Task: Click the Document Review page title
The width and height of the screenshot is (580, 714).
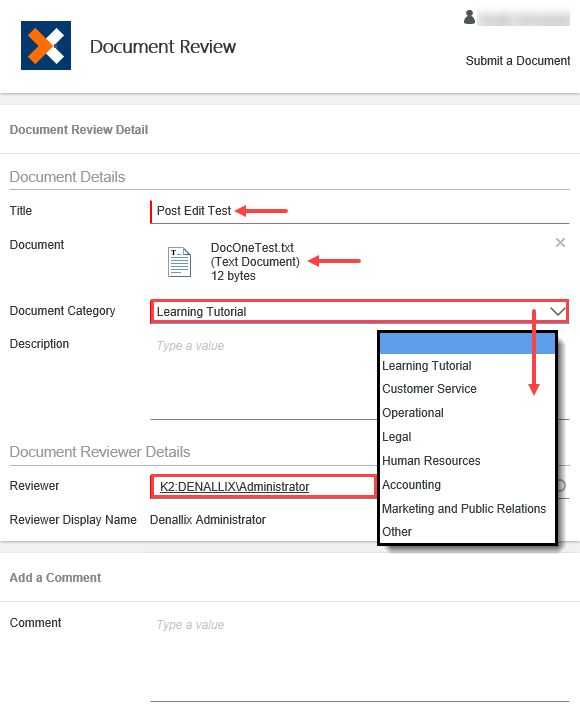Action: tap(163, 46)
